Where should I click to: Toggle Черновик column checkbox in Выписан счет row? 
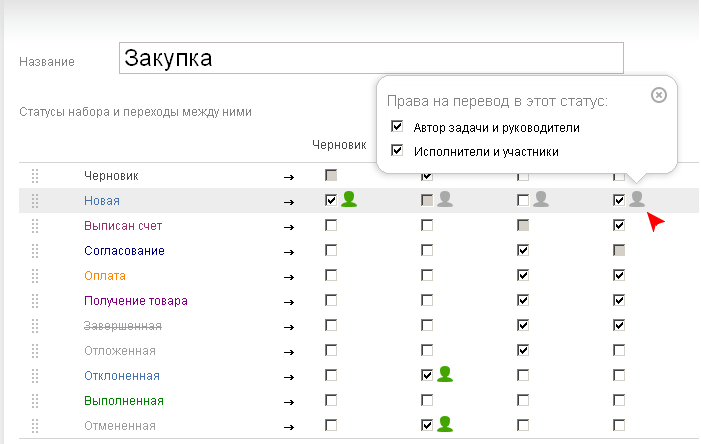[x=331, y=226]
